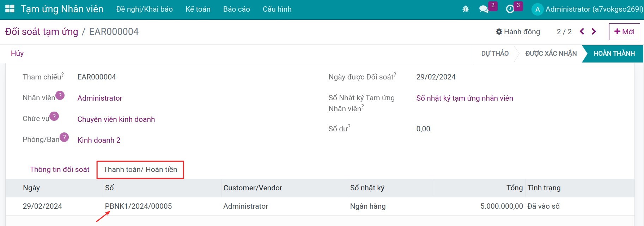Open the debug bug icon menu
Image resolution: width=644 pixels, height=226 pixels.
click(x=466, y=9)
